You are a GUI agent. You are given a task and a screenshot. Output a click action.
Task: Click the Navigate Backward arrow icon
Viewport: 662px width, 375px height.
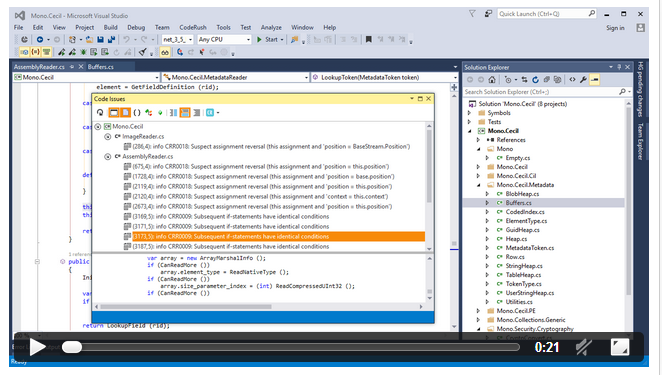[x=40, y=39]
